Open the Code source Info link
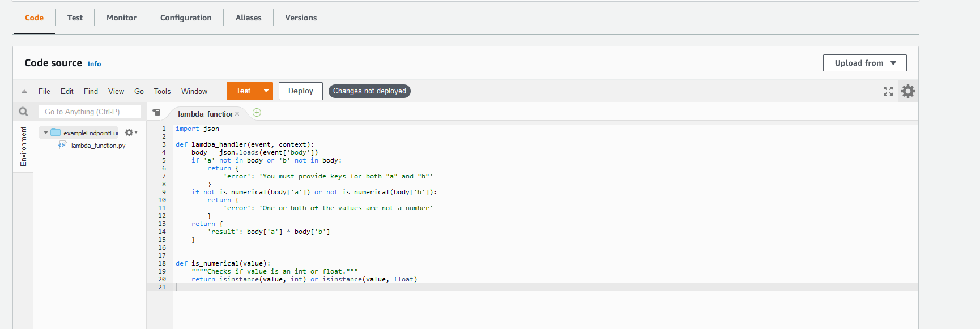This screenshot has width=980, height=329. click(x=94, y=64)
